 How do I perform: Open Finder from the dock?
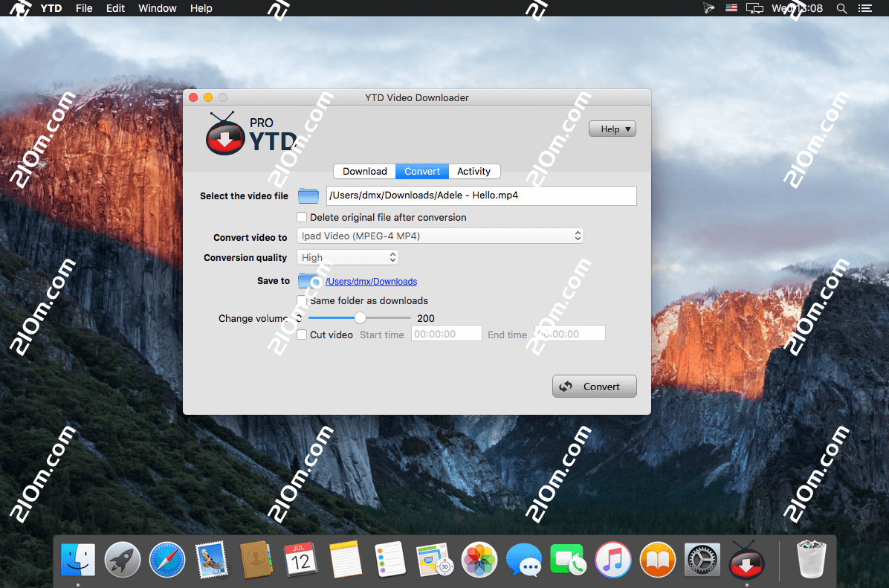[77, 560]
